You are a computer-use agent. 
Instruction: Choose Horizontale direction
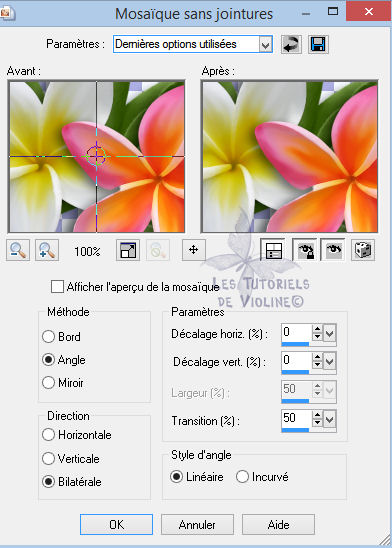point(48,435)
